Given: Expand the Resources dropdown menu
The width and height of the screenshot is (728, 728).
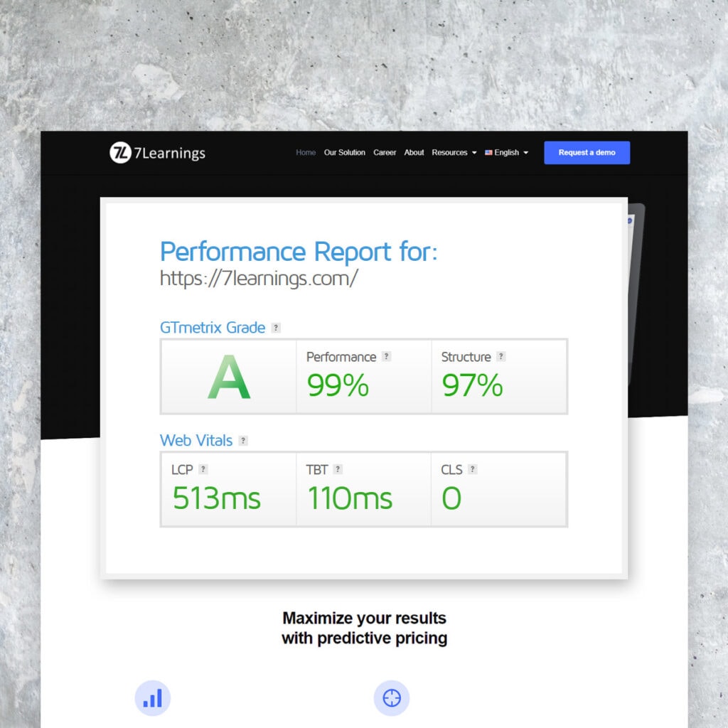Looking at the screenshot, I should (454, 152).
